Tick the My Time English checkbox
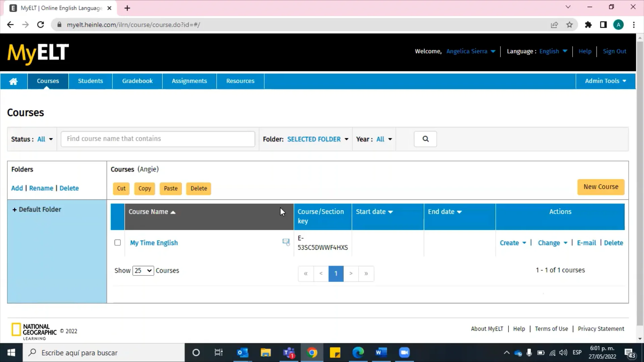The image size is (644, 362). point(117,242)
